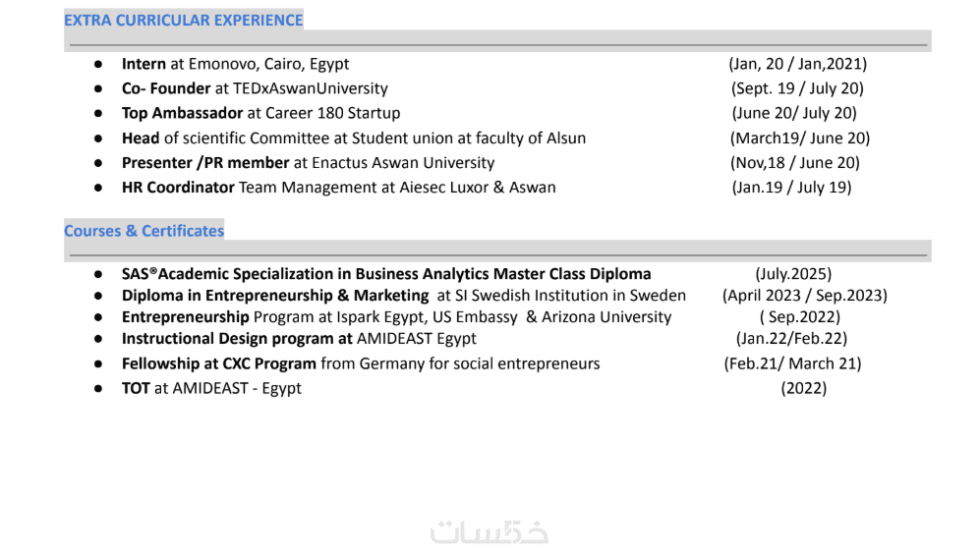Click the Courses & Certificates heading

pos(144,231)
